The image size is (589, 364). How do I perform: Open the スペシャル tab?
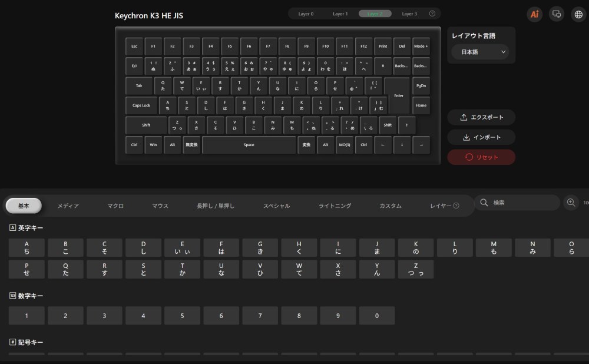pyautogui.click(x=276, y=206)
